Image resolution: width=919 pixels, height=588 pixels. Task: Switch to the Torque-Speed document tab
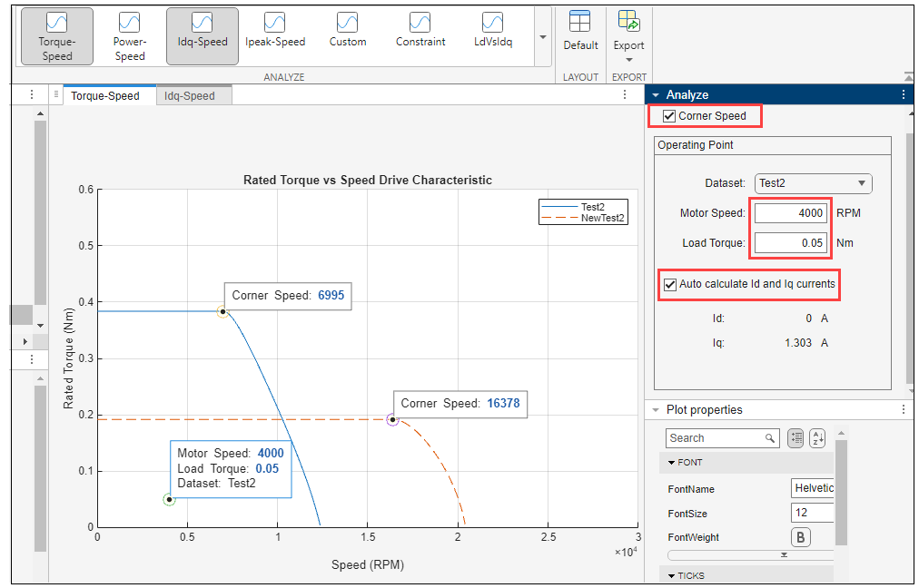pyautogui.click(x=104, y=95)
